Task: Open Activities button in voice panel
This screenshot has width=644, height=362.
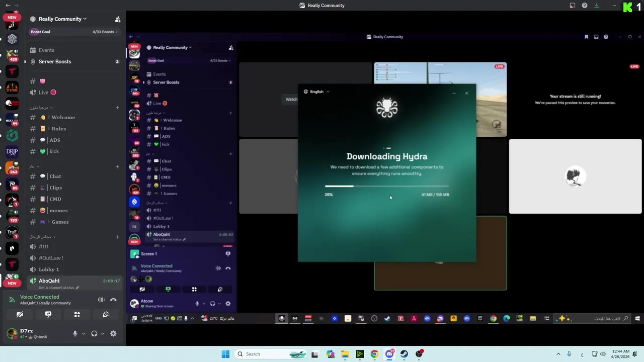Action: coord(77,314)
